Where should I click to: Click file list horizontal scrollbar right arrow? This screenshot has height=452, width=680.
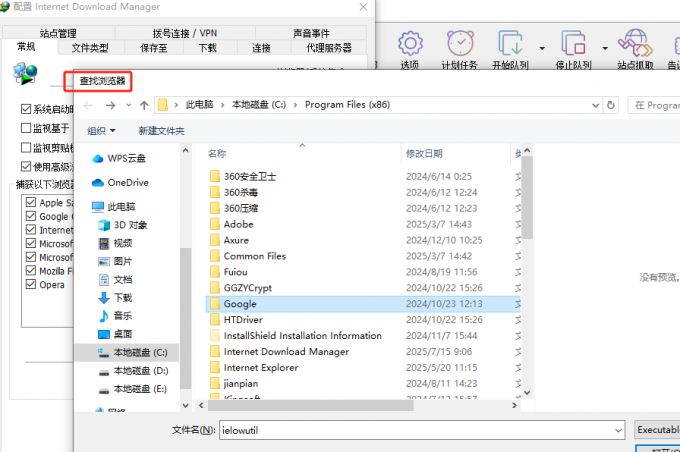(x=514, y=405)
